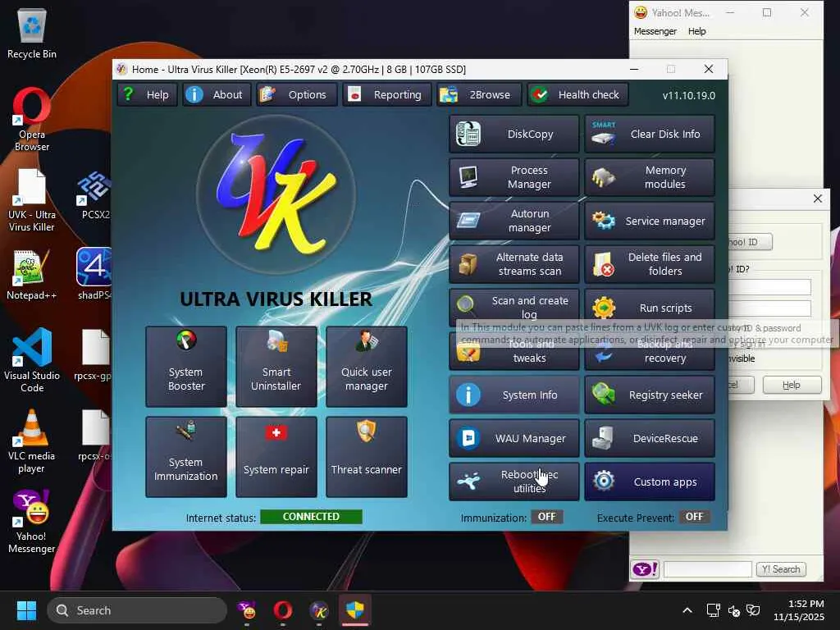Toggle the Execute Prevent OFF switch
840x630 pixels.
point(694,517)
